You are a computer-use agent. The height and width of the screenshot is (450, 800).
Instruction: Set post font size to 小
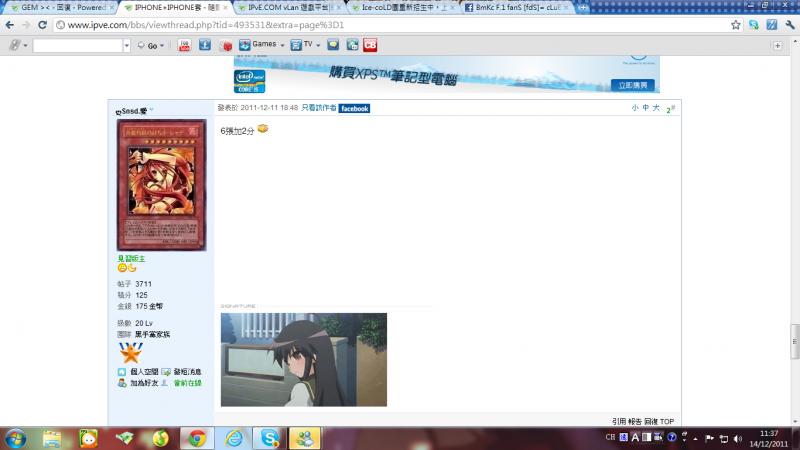(635, 108)
